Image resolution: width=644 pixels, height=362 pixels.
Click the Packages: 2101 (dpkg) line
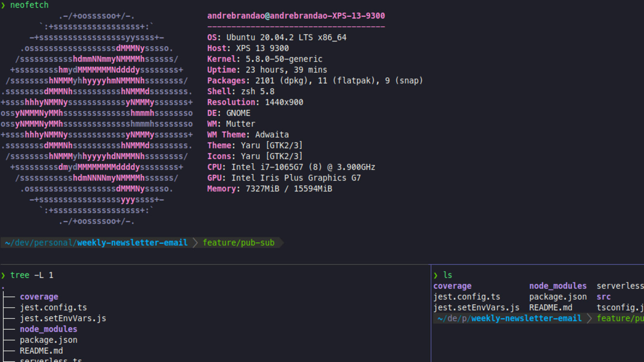pos(315,81)
